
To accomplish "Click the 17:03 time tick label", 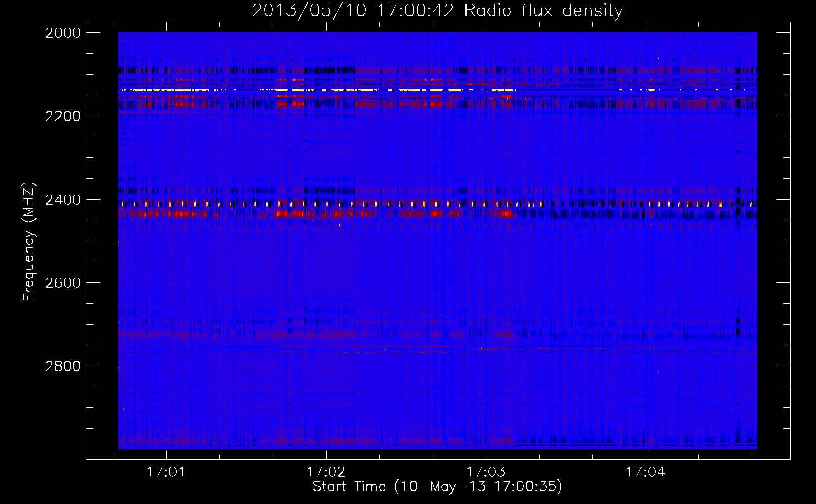I will click(486, 472).
